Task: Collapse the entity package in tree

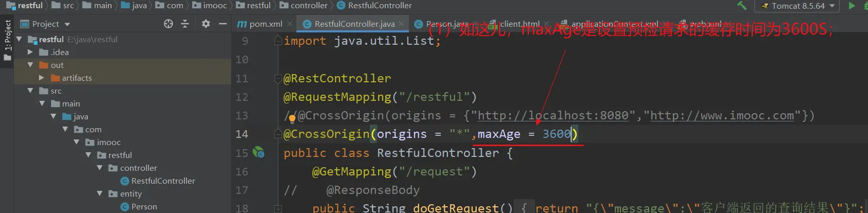Action: (x=100, y=193)
